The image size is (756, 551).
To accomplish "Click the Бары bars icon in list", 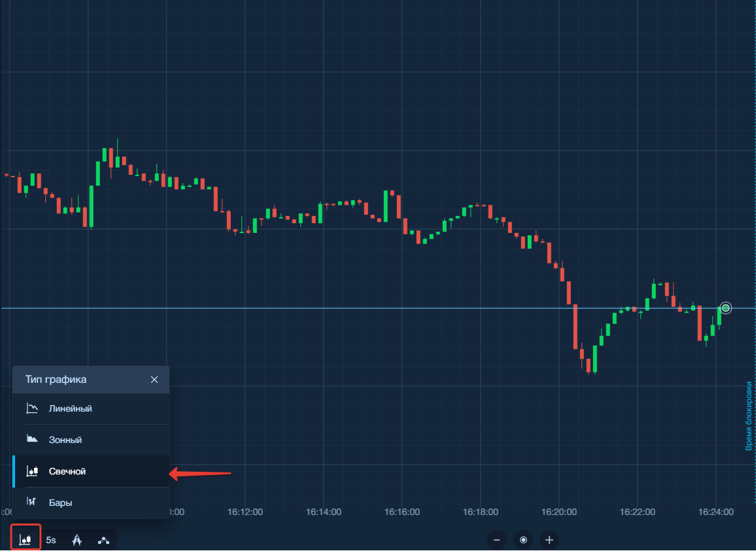I will (x=31, y=502).
